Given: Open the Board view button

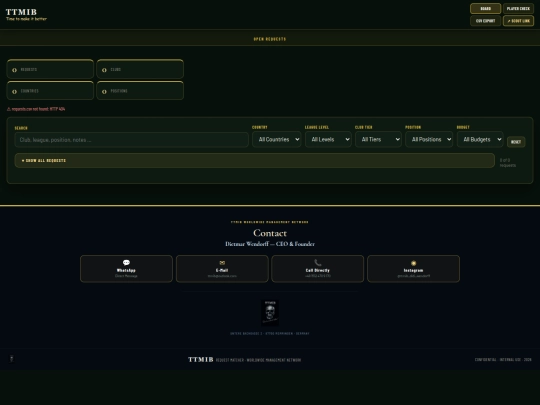Looking at the screenshot, I should click(486, 9).
